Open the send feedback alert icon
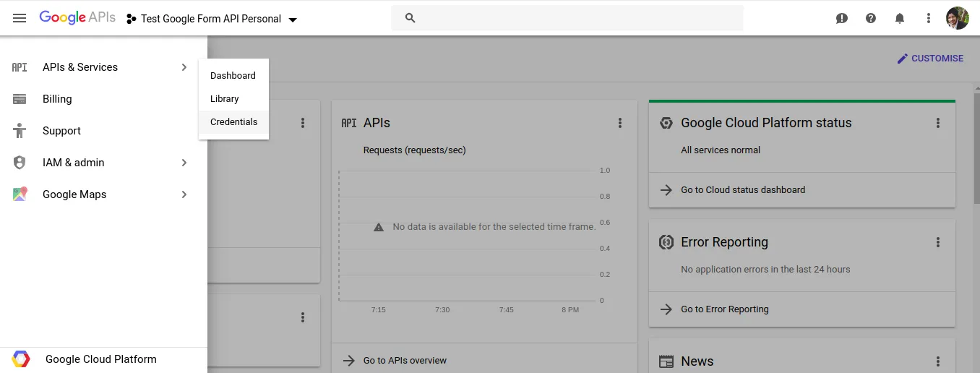This screenshot has height=373, width=980. tap(842, 18)
